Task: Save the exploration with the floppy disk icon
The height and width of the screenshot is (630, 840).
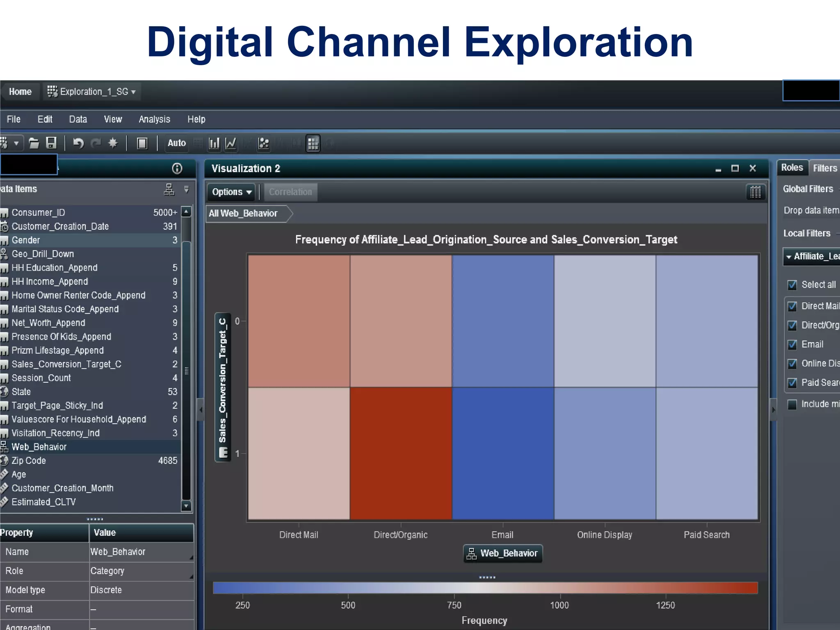Action: (x=51, y=143)
